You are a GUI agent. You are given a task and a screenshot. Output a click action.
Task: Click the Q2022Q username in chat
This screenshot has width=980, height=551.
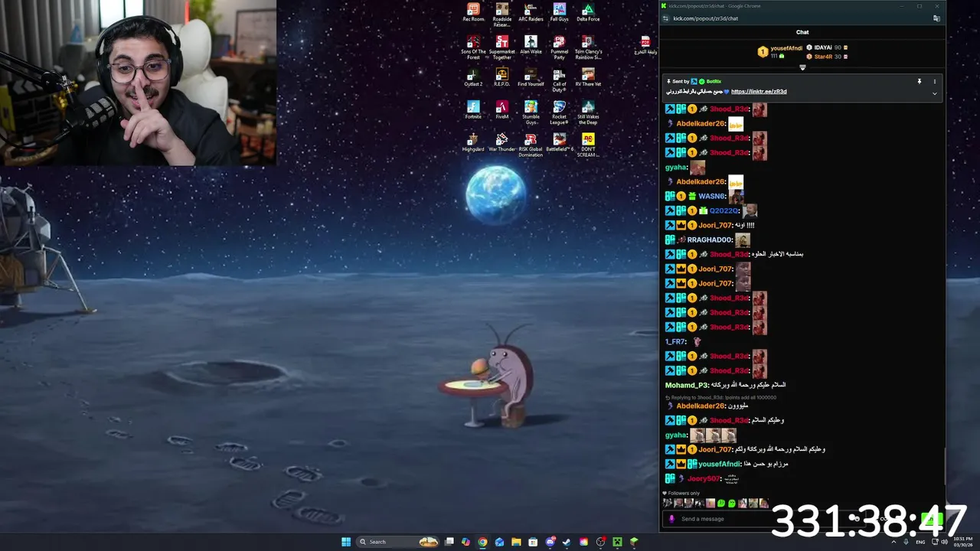click(x=724, y=210)
